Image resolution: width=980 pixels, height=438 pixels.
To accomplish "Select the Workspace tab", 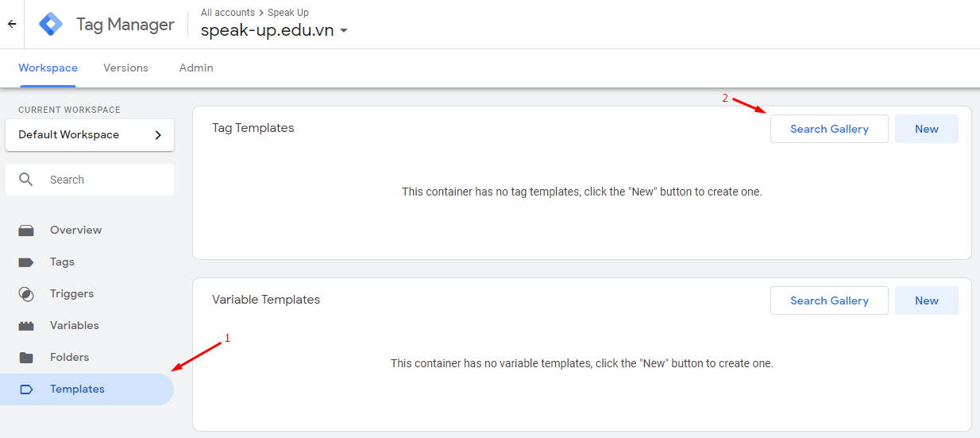I will (x=48, y=68).
